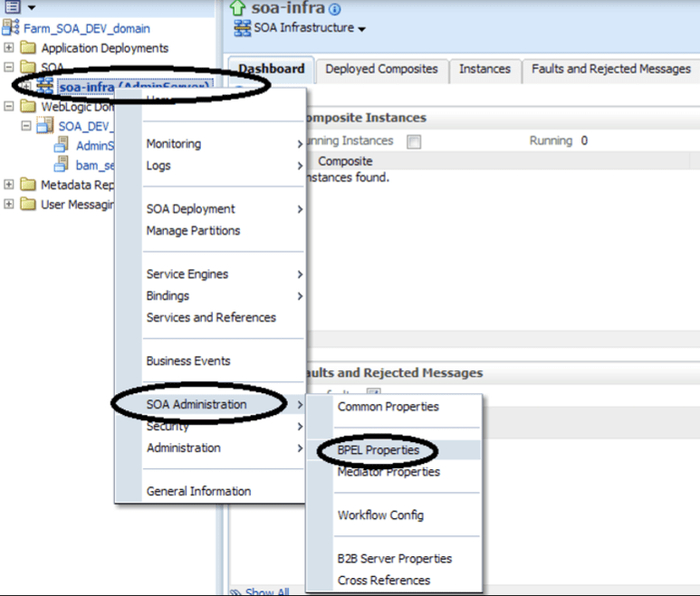This screenshot has width=700, height=596.
Task: Click the AdminServer server icon
Action: coord(62,145)
